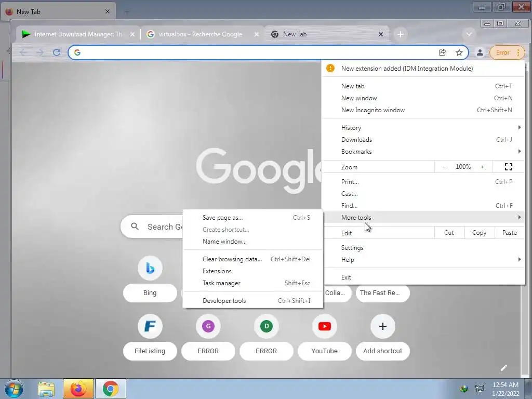Bookmark this tab with the star icon
The image size is (532, 399).
pyautogui.click(x=459, y=52)
